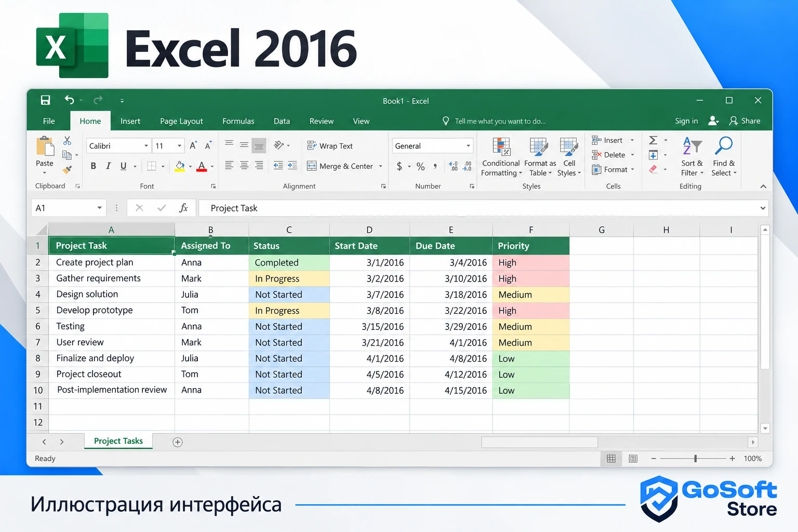Switch to Page Layout view icon

point(633,459)
